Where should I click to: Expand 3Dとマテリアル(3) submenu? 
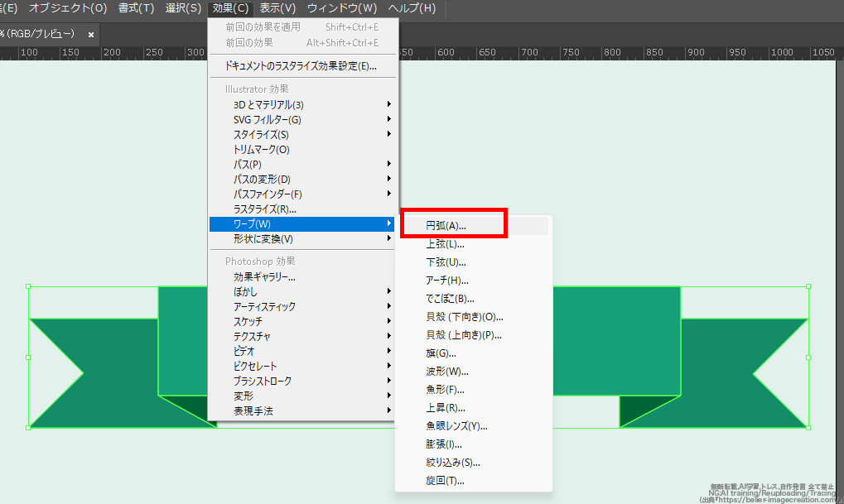pos(268,105)
